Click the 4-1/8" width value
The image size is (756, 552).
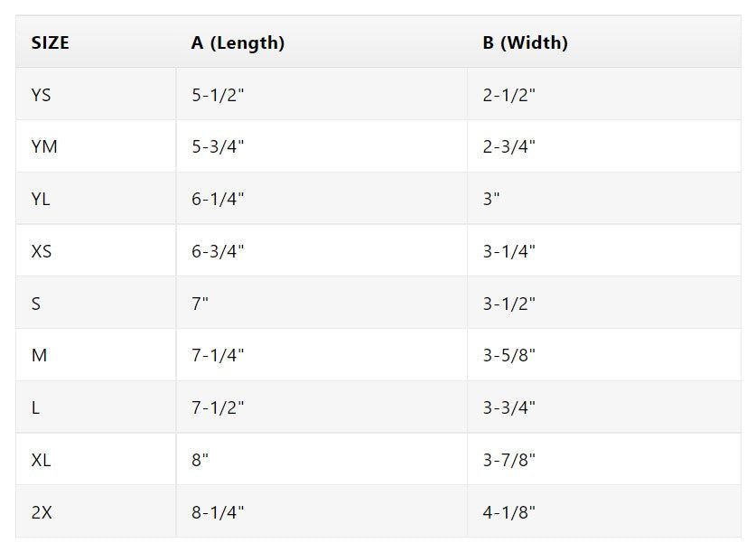click(x=509, y=512)
